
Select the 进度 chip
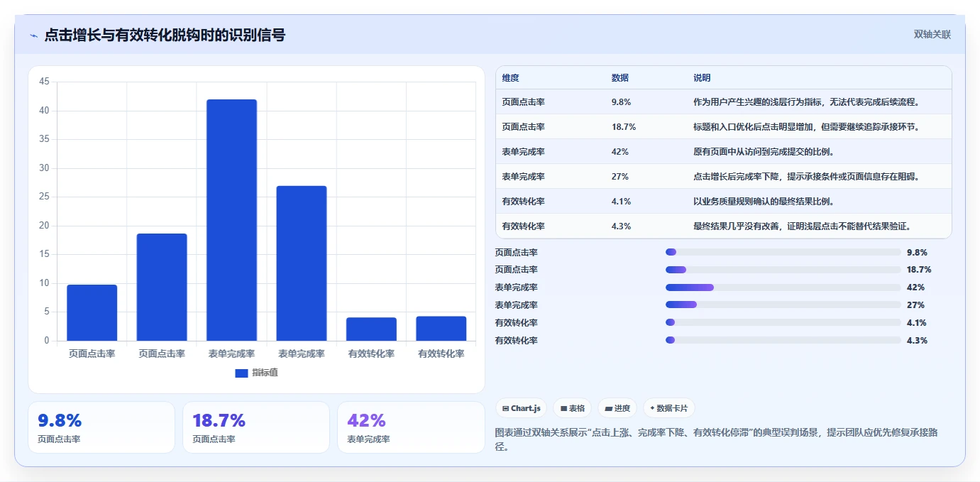pos(617,408)
